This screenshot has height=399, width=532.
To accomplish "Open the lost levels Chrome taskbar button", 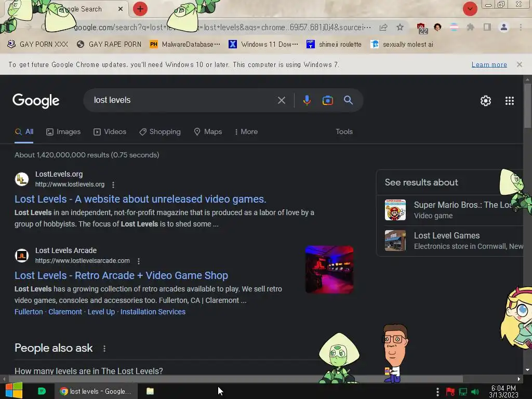I will [96, 391].
